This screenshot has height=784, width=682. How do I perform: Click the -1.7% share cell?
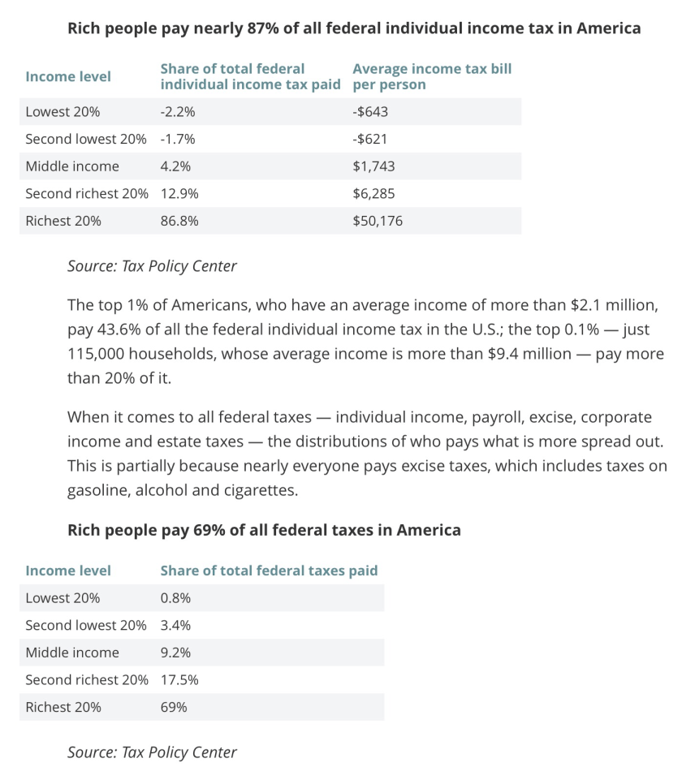(178, 139)
